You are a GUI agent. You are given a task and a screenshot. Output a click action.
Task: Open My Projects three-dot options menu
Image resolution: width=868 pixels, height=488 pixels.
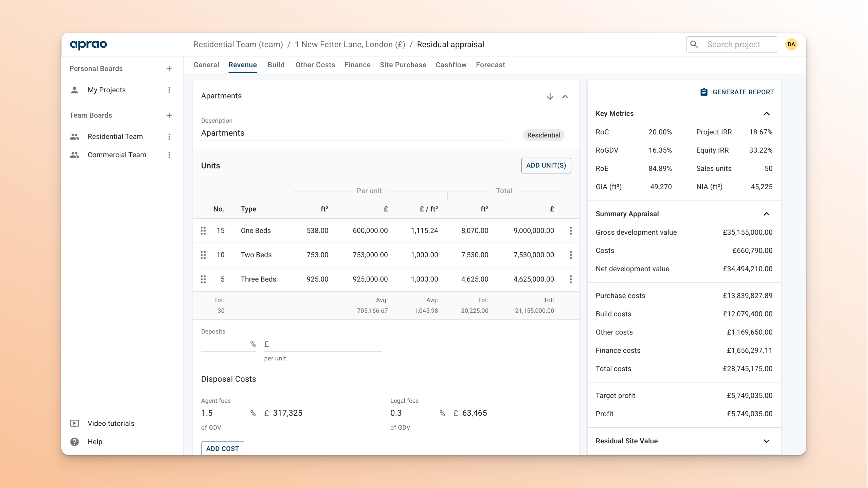pyautogui.click(x=169, y=90)
